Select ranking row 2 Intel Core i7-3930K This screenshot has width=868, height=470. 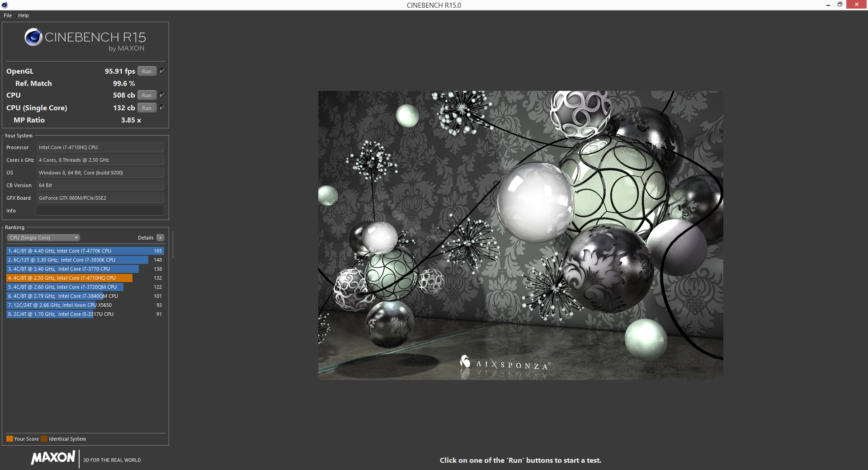tap(85, 260)
